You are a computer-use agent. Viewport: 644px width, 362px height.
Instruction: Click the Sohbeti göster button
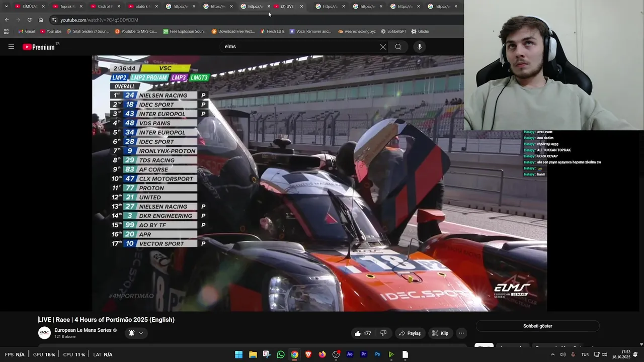click(x=537, y=326)
